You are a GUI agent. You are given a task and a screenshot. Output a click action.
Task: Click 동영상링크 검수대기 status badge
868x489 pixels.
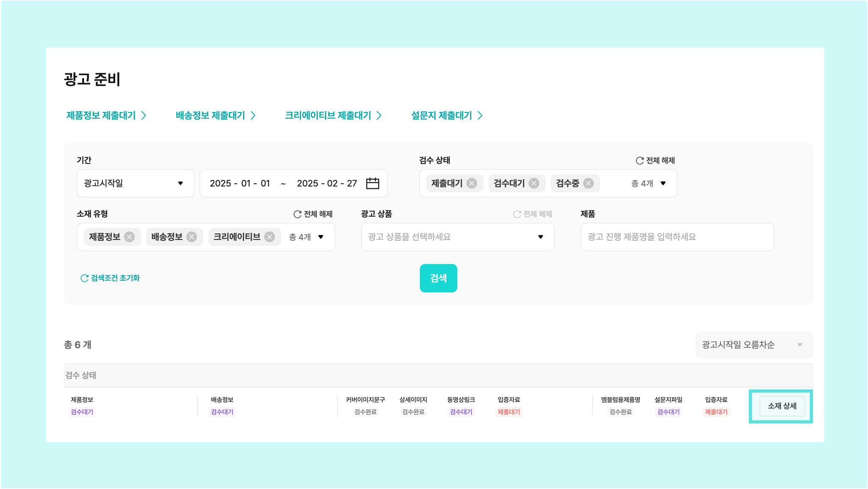461,412
